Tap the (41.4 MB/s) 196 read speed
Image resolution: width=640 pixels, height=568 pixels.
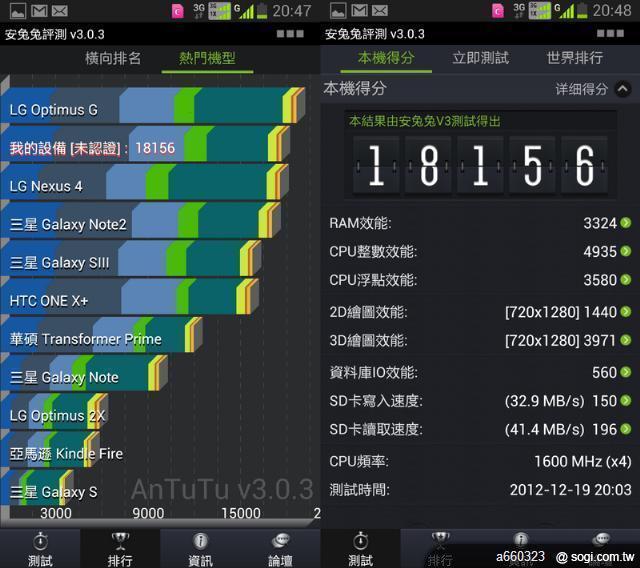560,429
